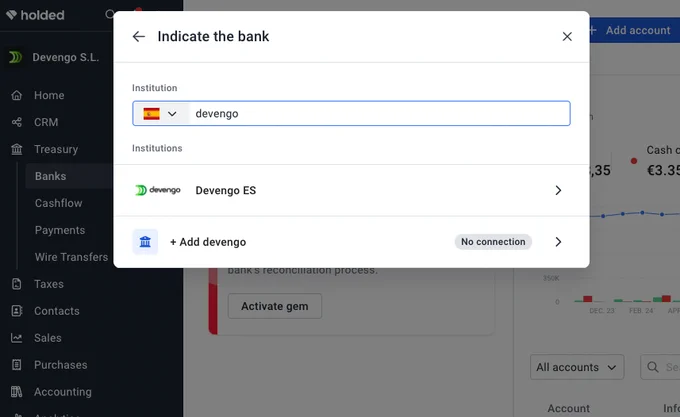Open Purchases section

(x=61, y=365)
